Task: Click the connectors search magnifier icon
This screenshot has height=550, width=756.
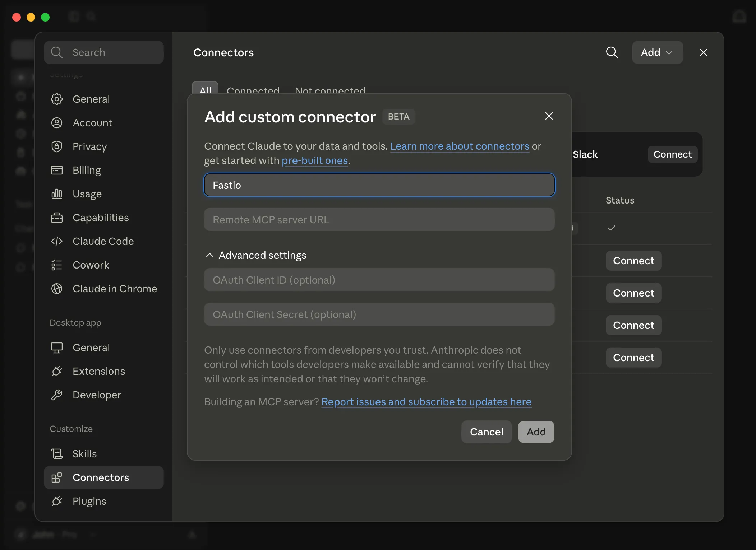Action: pos(612,52)
